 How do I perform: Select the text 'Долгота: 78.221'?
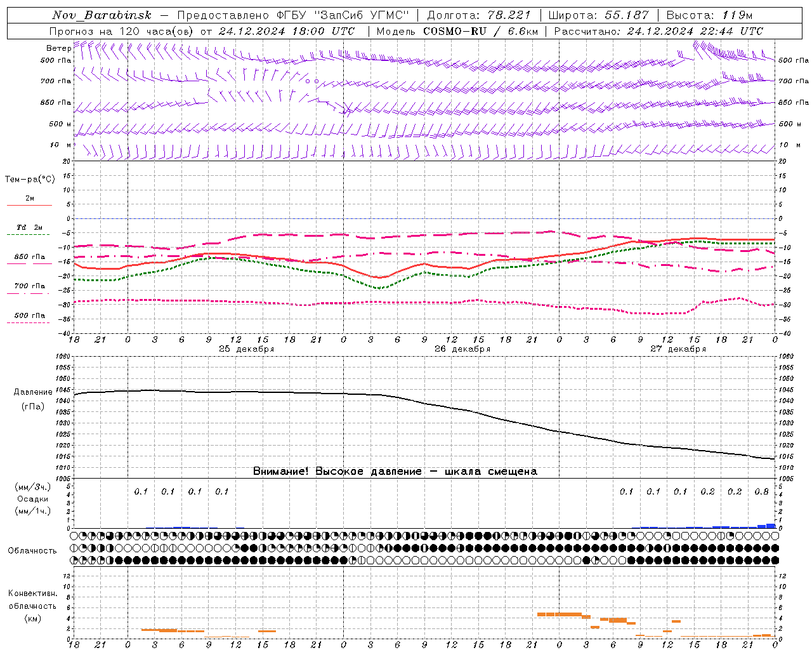[x=479, y=15]
